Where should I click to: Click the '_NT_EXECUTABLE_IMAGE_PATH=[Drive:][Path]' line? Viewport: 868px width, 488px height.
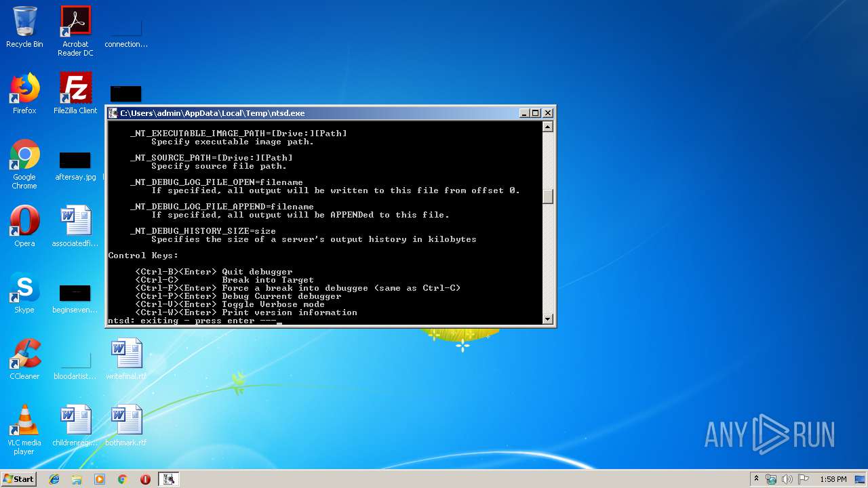(238, 134)
